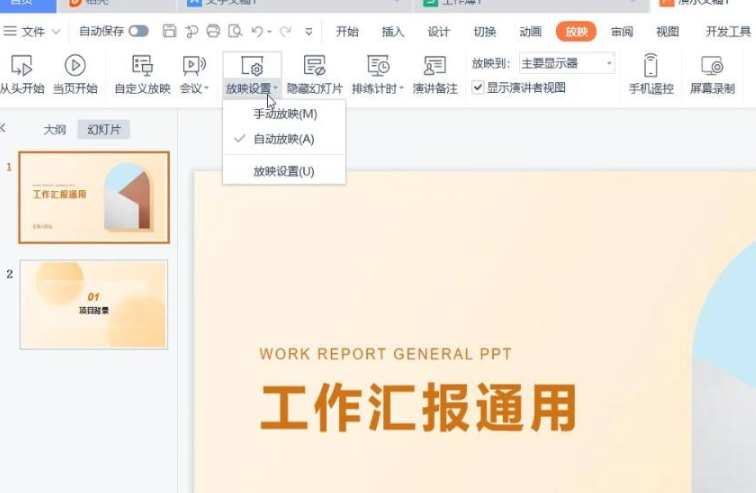Choose 放映设置(U) from dropdown menu
756x493 pixels.
pos(284,171)
